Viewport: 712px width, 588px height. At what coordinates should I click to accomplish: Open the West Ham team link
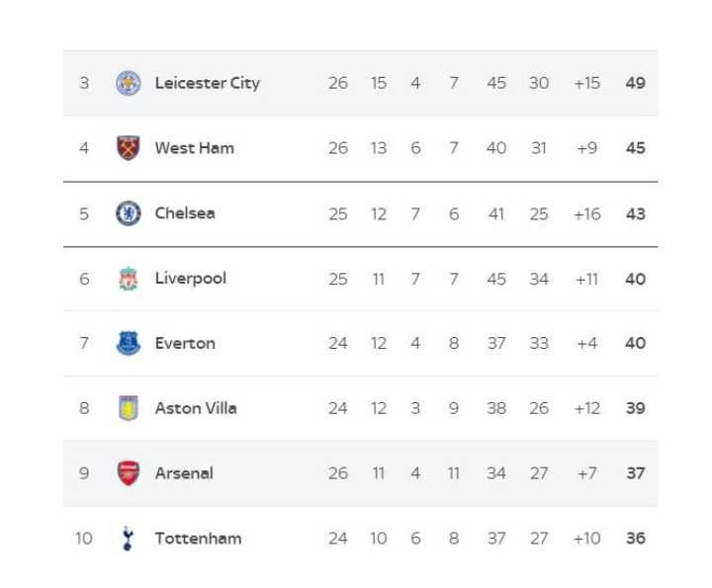[x=195, y=148]
